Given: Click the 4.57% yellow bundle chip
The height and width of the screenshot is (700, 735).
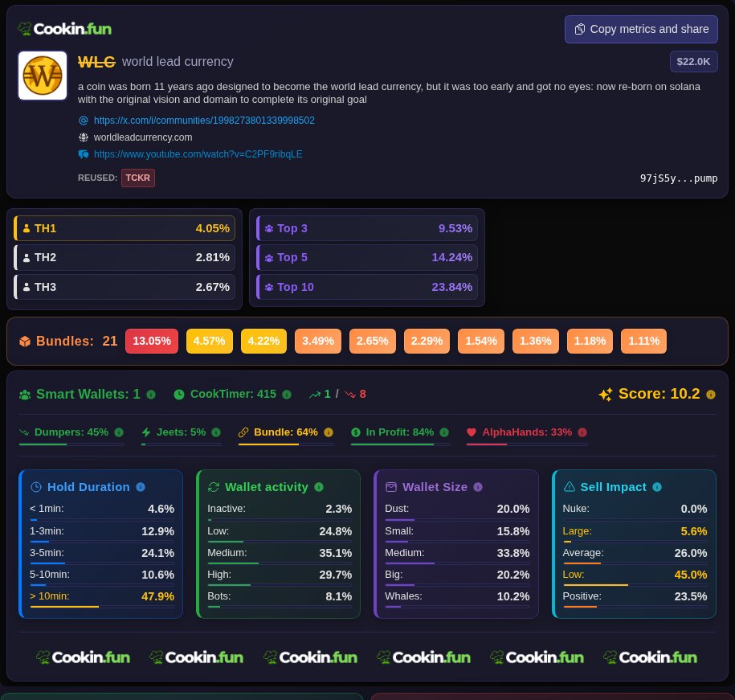Looking at the screenshot, I should click(x=209, y=341).
